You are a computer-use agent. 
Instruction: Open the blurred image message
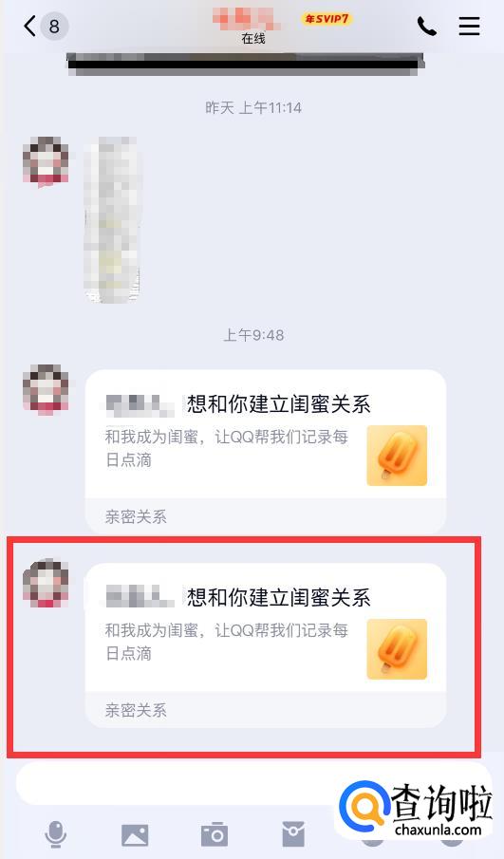[x=112, y=220]
